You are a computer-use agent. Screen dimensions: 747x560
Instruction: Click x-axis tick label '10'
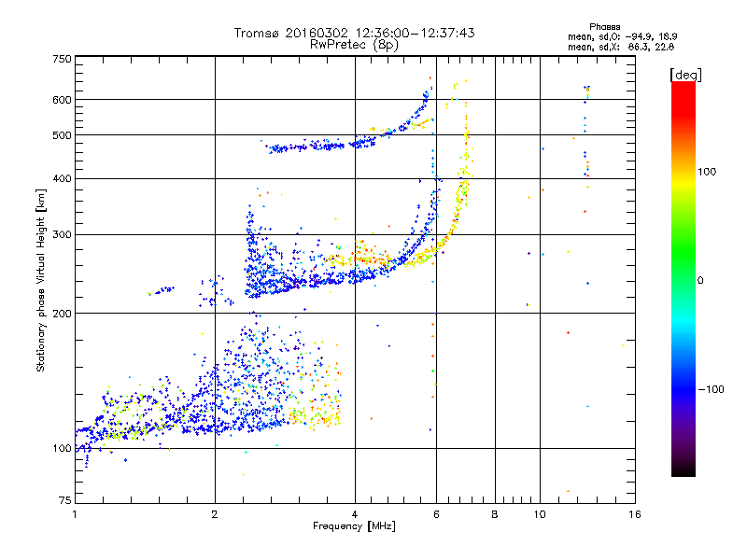click(540, 514)
